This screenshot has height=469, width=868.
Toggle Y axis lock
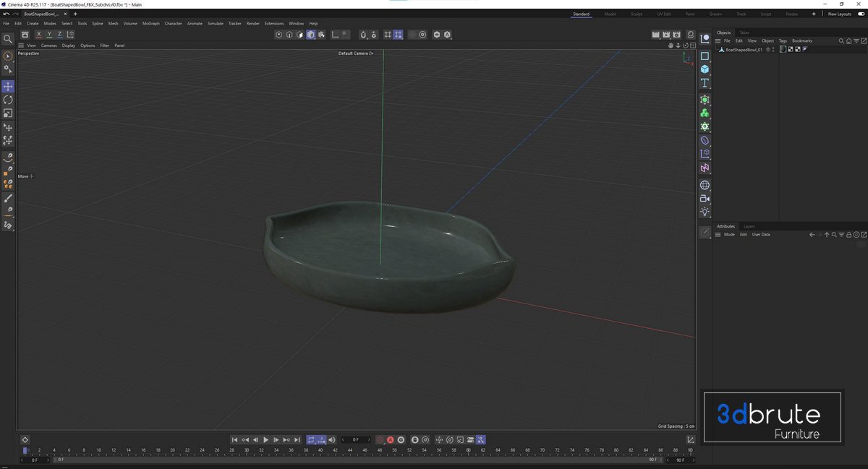(49, 35)
